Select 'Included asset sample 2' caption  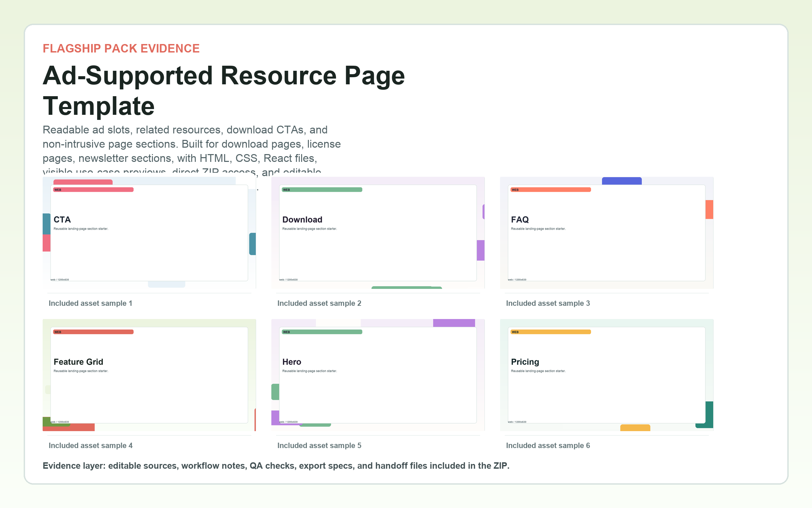pyautogui.click(x=319, y=303)
